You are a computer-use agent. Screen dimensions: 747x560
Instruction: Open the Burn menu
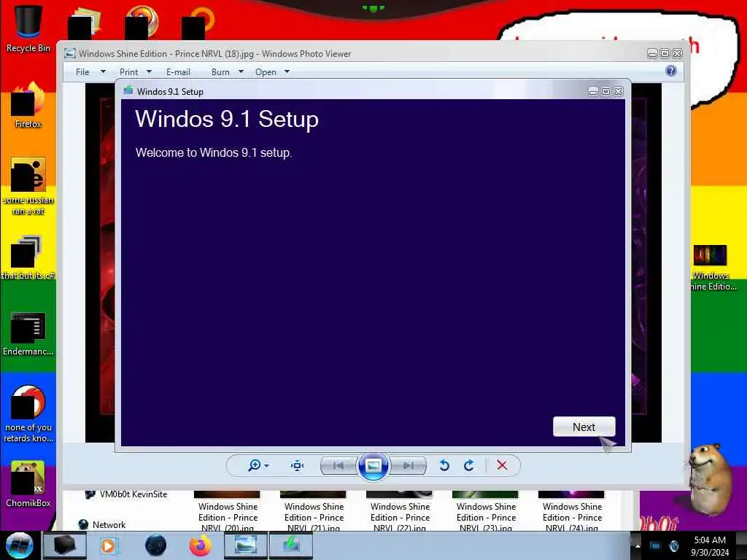(x=220, y=72)
